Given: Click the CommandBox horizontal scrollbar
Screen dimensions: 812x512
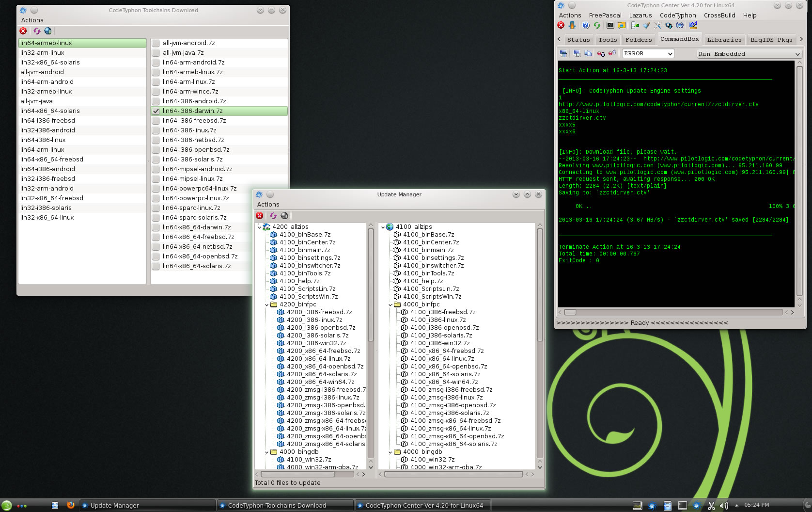Looking at the screenshot, I should click(x=673, y=312).
